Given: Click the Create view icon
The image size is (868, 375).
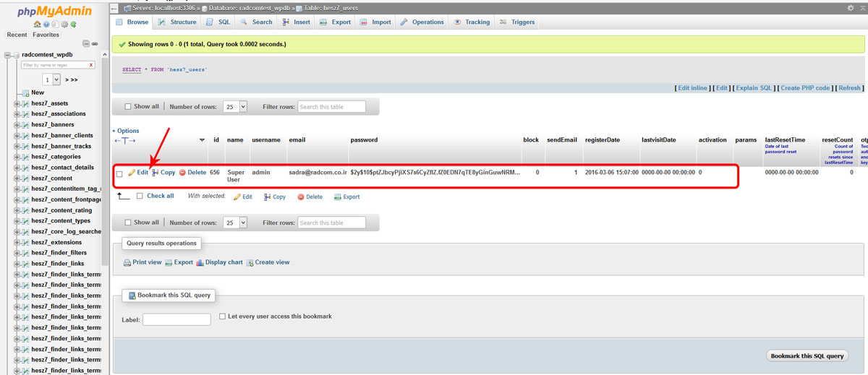Looking at the screenshot, I should [250, 263].
